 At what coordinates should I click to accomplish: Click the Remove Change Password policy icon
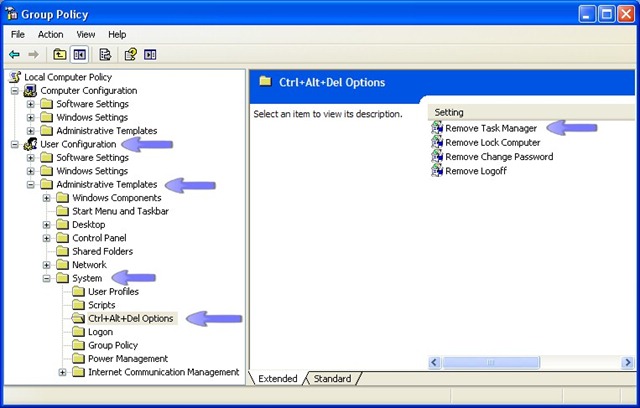(x=437, y=157)
